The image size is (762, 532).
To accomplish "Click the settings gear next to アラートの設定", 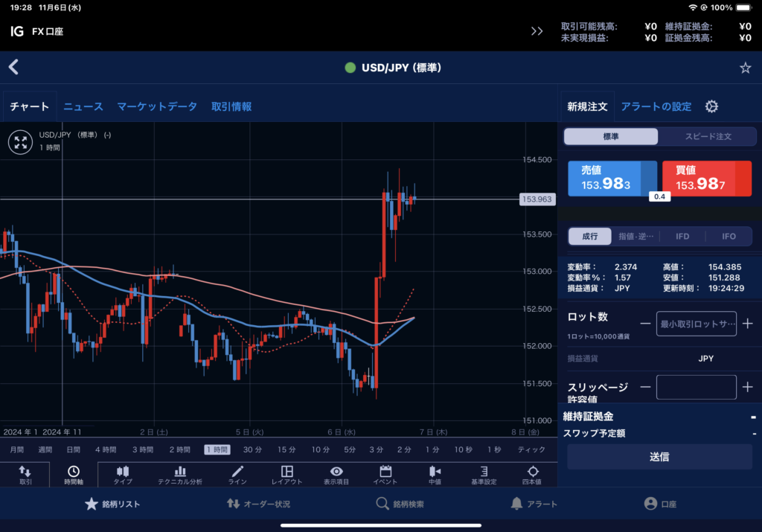I will coord(711,106).
